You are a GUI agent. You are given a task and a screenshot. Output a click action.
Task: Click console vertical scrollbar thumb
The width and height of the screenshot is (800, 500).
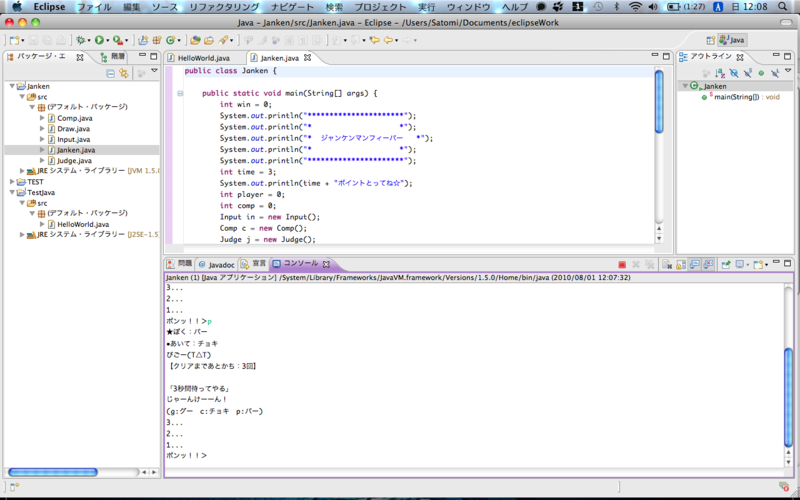coord(788,397)
